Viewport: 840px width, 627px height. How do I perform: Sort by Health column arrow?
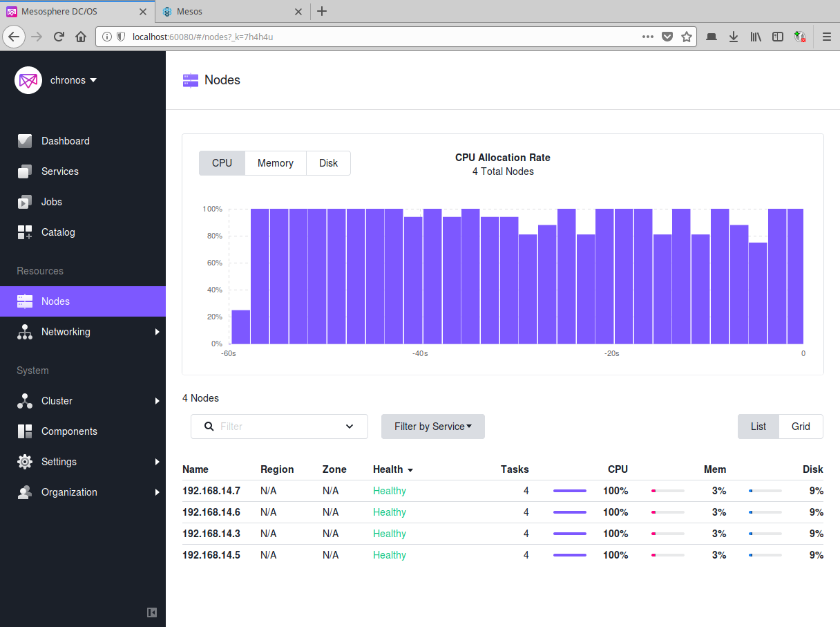[410, 470]
